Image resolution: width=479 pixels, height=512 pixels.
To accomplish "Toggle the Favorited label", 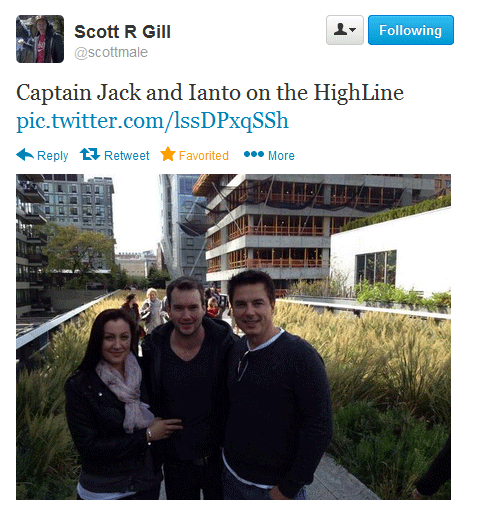I will [x=204, y=156].
